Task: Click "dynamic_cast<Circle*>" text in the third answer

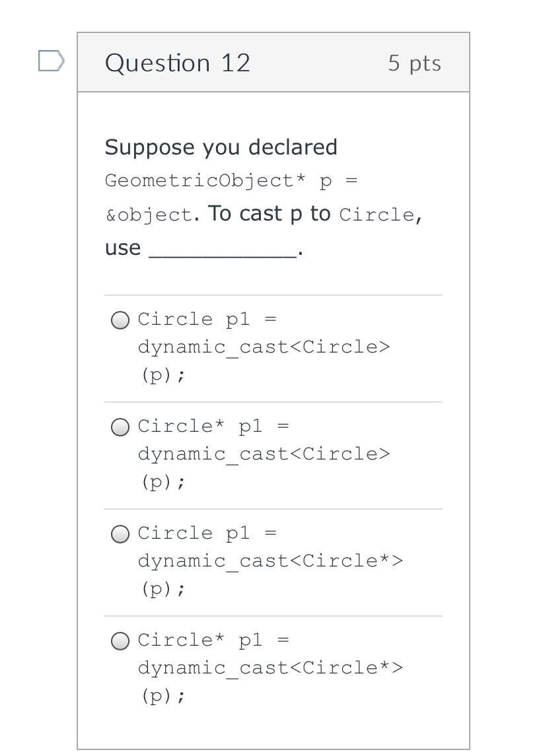Action: coord(270,561)
